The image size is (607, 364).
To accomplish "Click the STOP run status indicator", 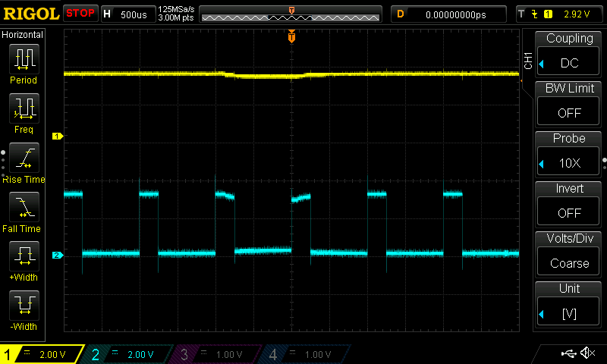I will pyautogui.click(x=80, y=14).
